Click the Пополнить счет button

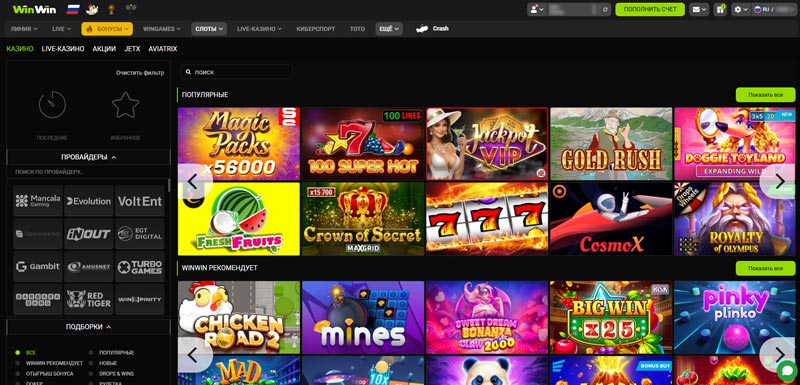pos(650,9)
